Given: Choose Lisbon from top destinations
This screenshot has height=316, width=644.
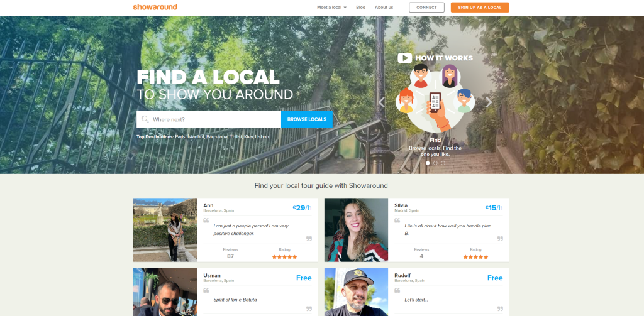Looking at the screenshot, I should click(262, 137).
